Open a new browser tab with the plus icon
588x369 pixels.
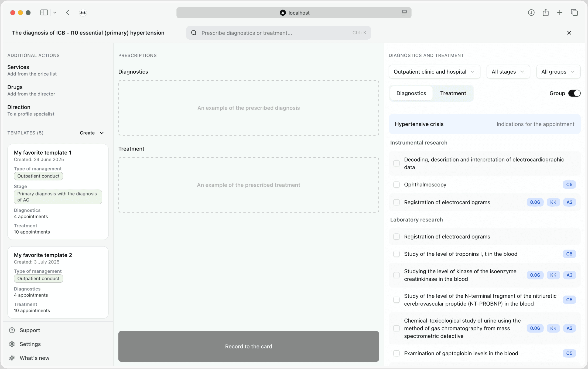pos(560,13)
